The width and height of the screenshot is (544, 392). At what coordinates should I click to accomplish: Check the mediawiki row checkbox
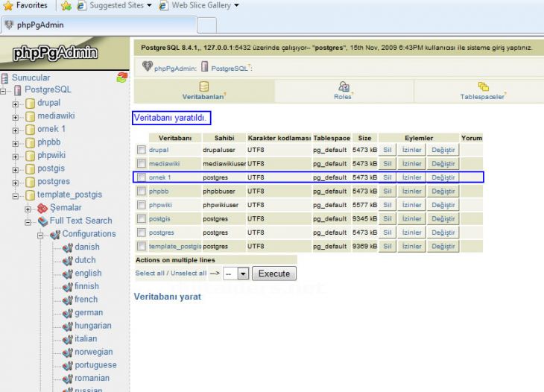point(141,163)
